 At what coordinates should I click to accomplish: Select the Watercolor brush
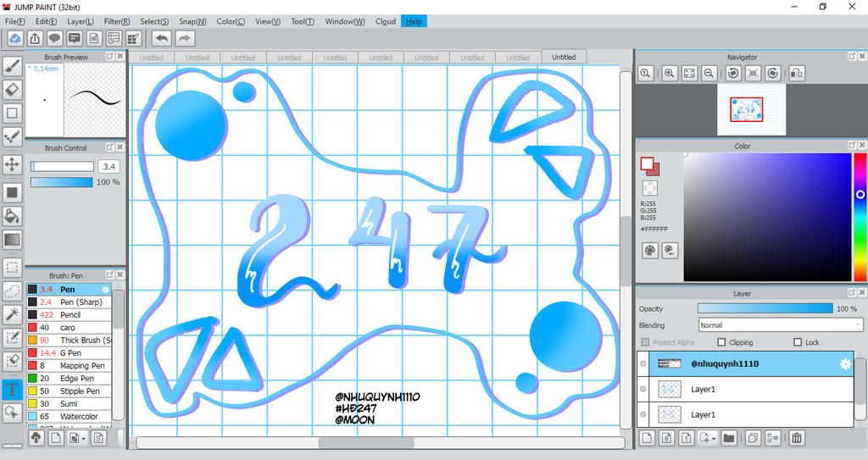point(70,417)
